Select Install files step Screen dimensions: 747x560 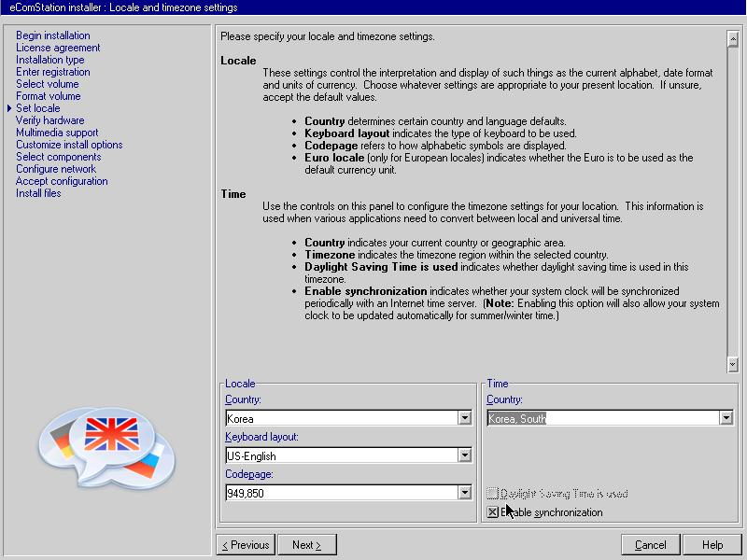point(38,193)
